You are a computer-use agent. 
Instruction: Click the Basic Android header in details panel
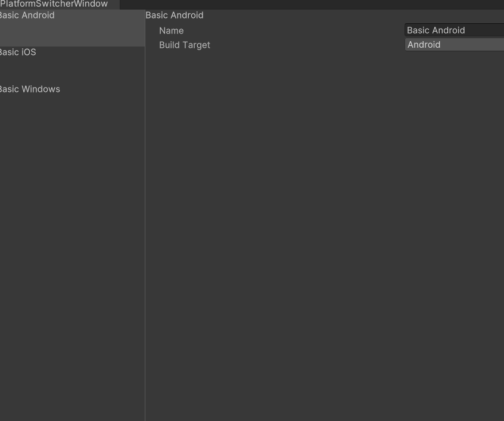[x=175, y=15]
